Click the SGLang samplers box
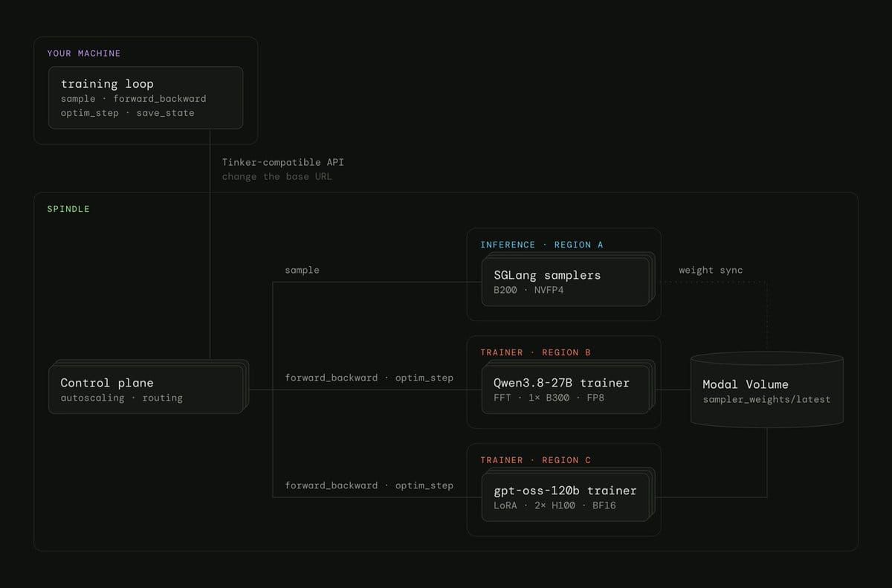Viewport: 892px width, 588px height. pos(568,280)
